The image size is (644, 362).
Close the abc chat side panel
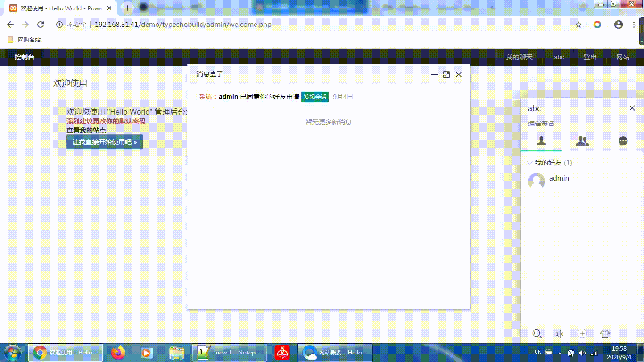pos(632,108)
